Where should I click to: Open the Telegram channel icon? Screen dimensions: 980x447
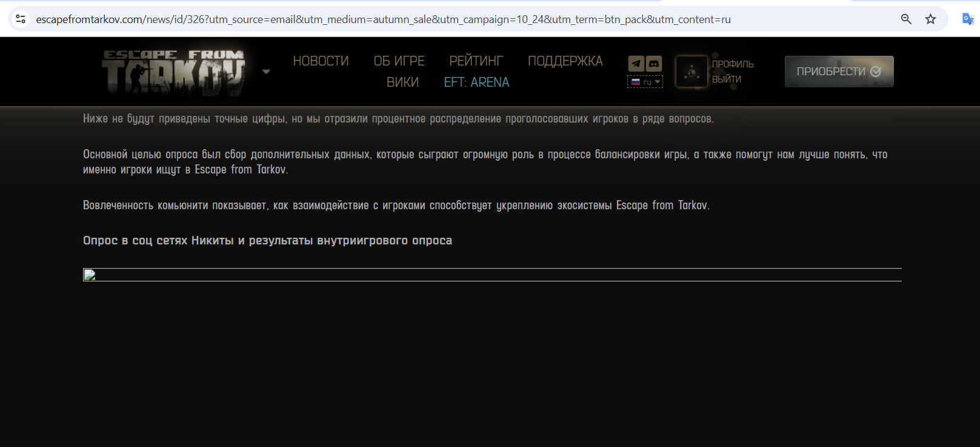tap(636, 63)
